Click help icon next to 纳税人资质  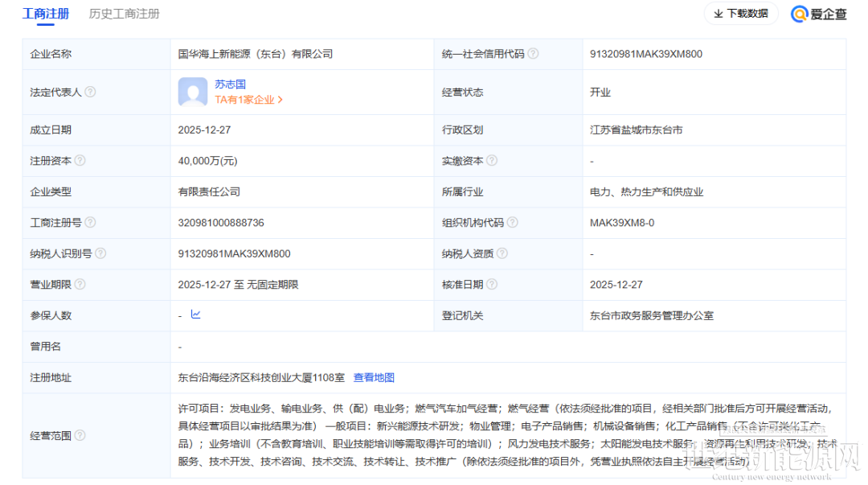pyautogui.click(x=502, y=253)
